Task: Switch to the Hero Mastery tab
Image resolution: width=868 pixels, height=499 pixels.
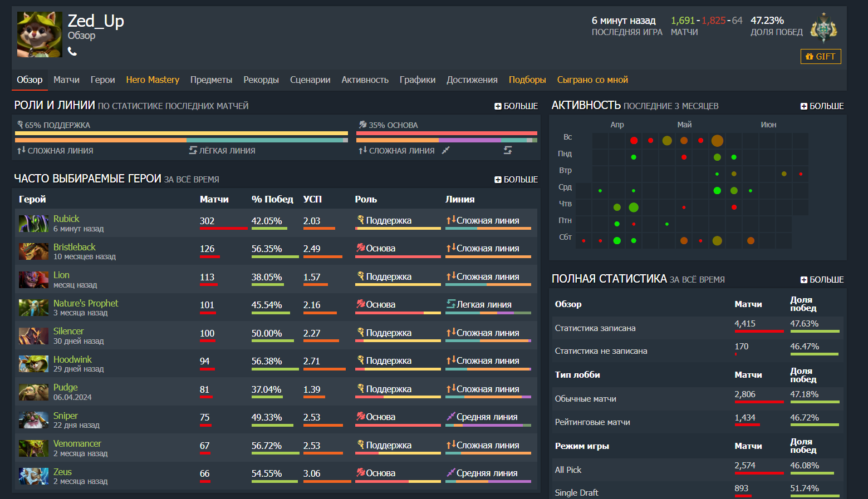Action: point(153,80)
